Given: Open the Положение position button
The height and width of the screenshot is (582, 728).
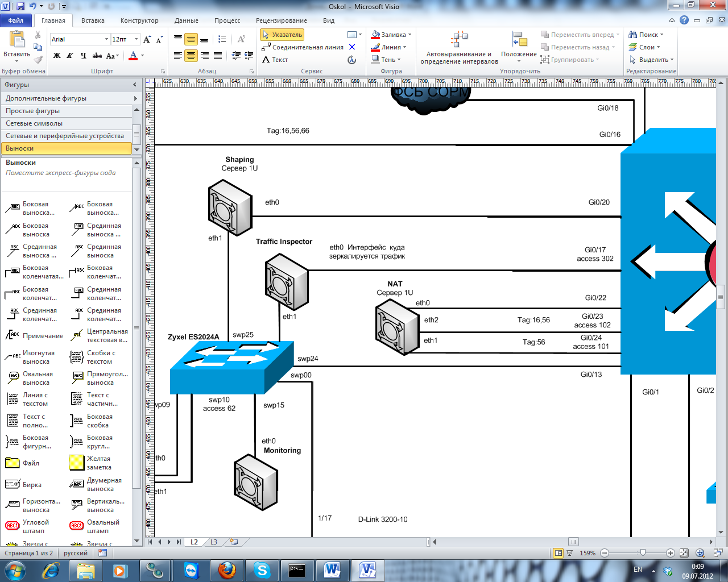Looking at the screenshot, I should click(x=519, y=48).
